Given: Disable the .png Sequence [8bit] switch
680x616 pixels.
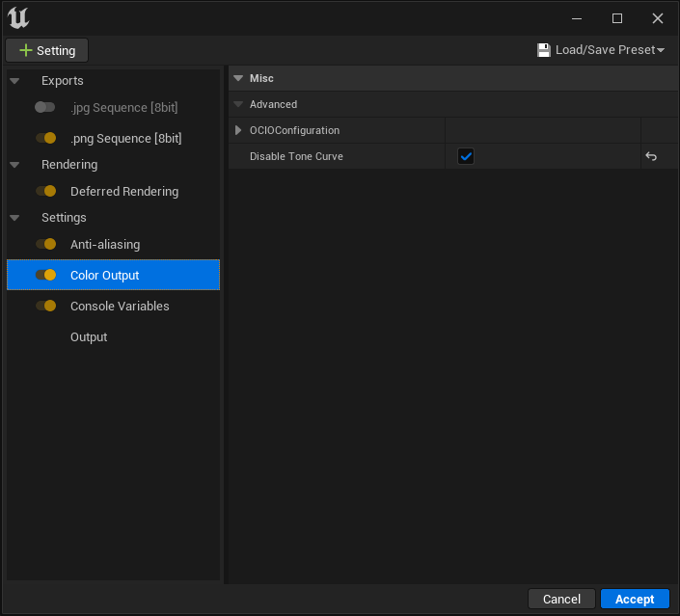Looking at the screenshot, I should 45,138.
